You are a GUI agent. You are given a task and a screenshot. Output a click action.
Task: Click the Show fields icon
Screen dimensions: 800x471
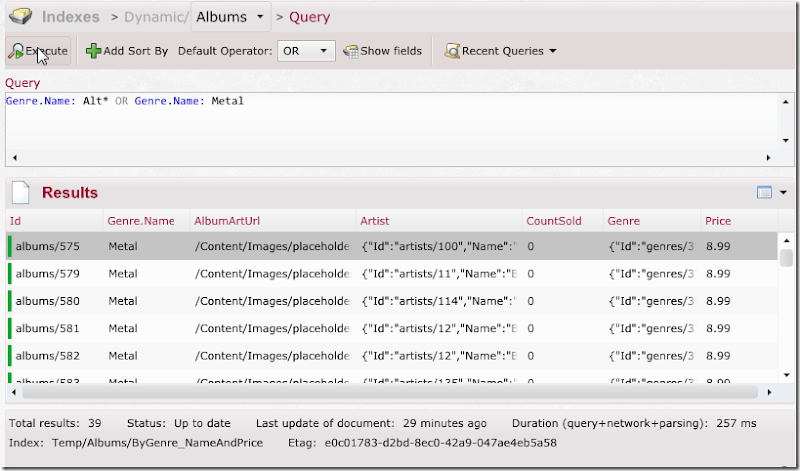click(x=351, y=51)
